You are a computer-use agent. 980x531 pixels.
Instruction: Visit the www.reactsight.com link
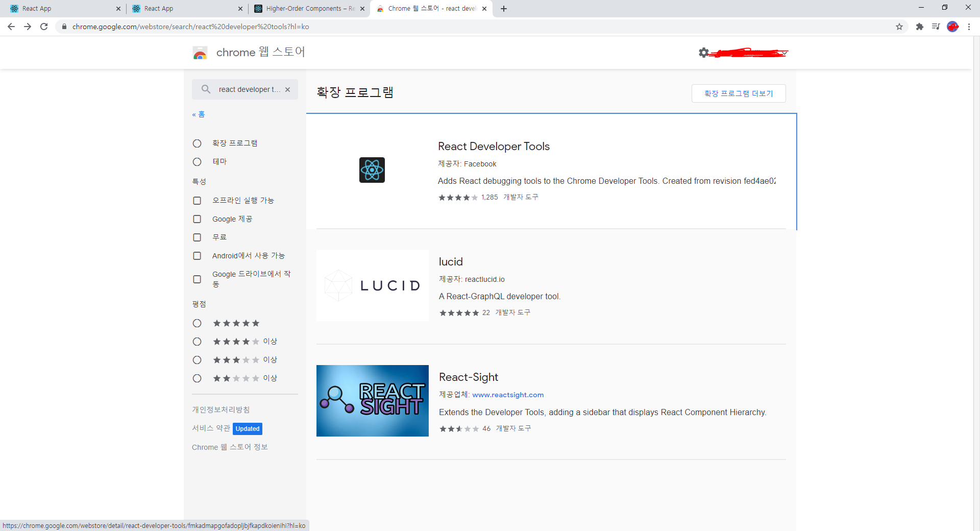point(508,395)
